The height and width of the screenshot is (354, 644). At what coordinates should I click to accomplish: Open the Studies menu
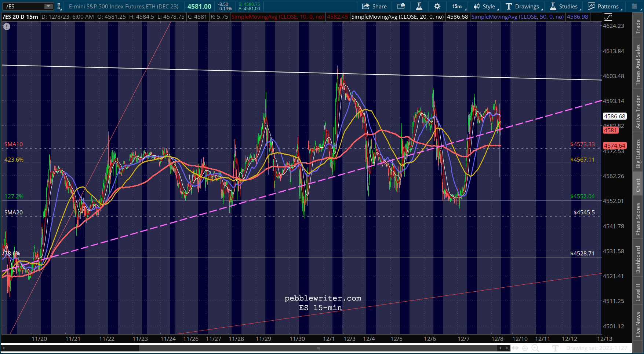[564, 6]
